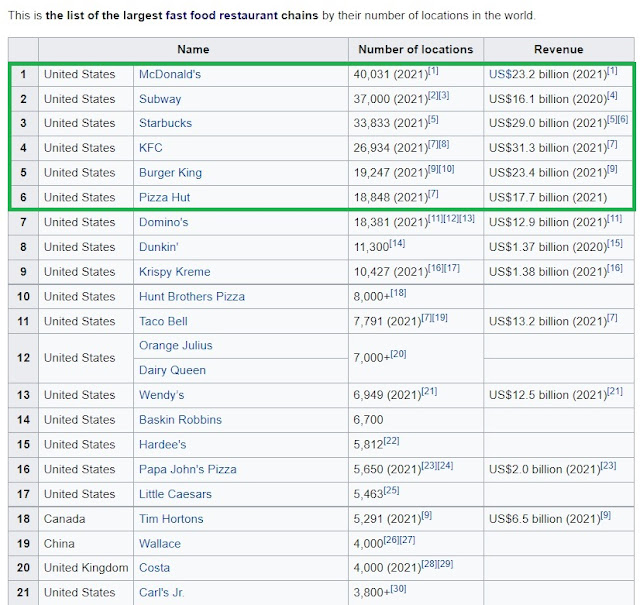Image resolution: width=640 pixels, height=605 pixels.
Task: Select the '33,833 (2021)' locations cell
Action: [416, 123]
